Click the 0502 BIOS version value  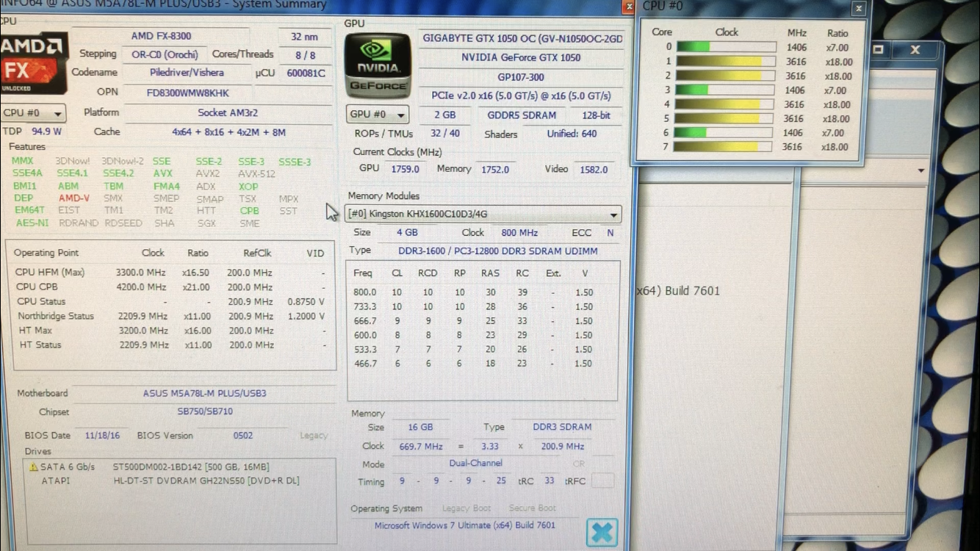[x=243, y=436]
